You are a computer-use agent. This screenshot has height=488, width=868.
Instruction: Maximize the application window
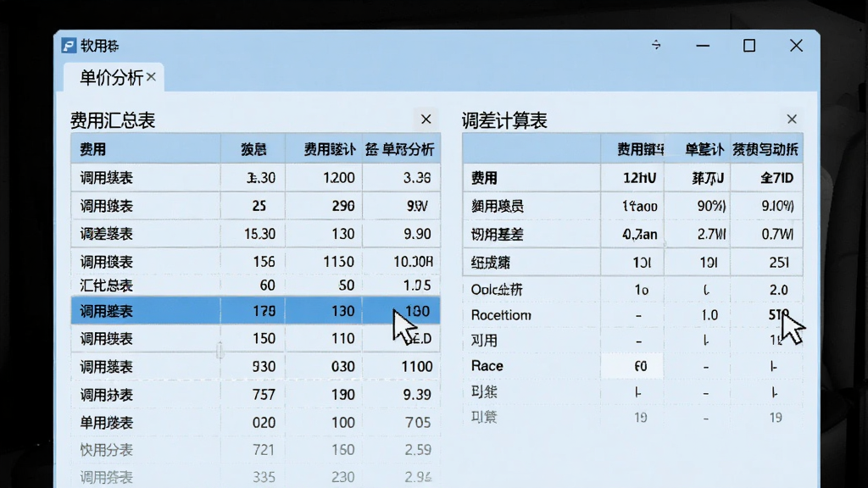pos(749,46)
